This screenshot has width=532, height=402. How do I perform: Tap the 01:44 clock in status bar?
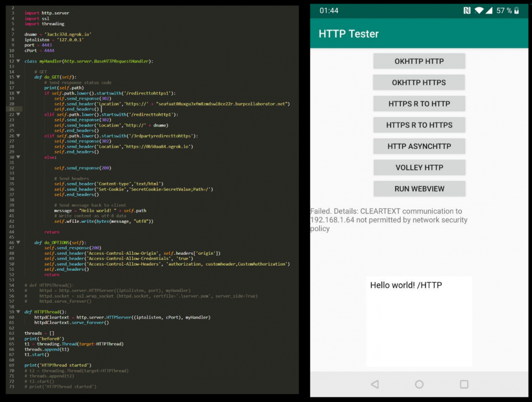[329, 10]
